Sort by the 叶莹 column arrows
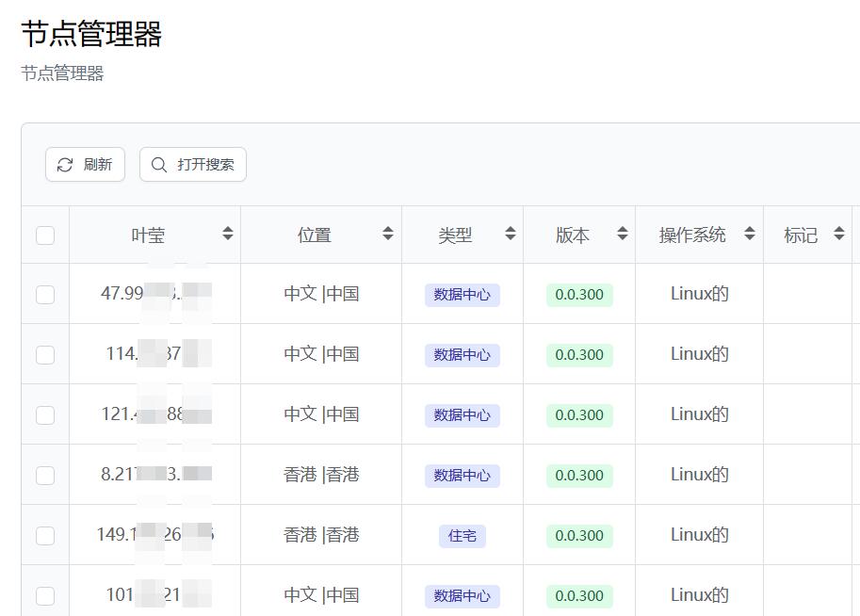This screenshot has width=860, height=616. pos(228,234)
